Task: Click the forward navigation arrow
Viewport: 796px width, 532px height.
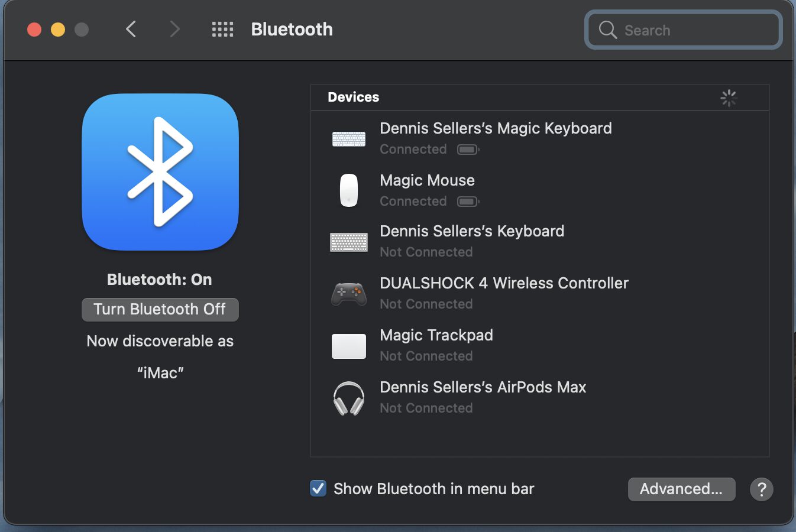Action: click(x=174, y=29)
